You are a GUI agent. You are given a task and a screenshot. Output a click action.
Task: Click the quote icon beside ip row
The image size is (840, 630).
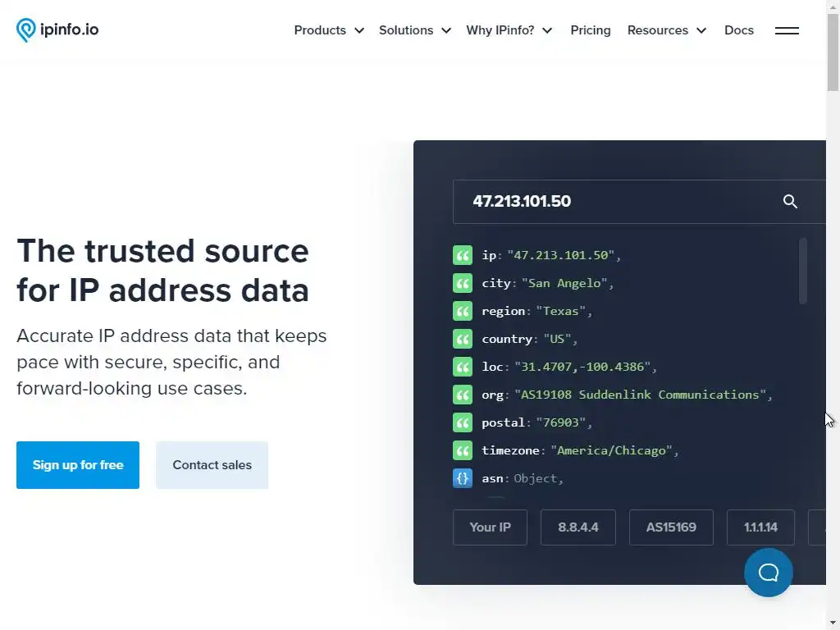pos(463,255)
